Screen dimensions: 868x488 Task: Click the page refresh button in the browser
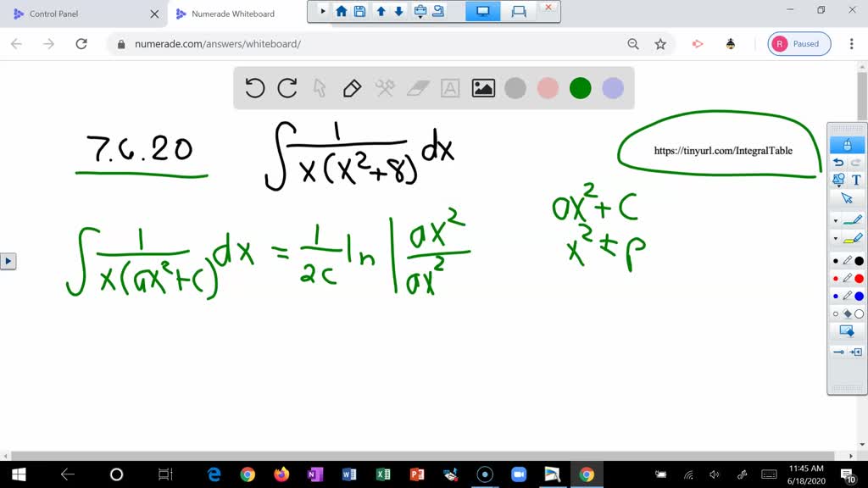point(81,43)
